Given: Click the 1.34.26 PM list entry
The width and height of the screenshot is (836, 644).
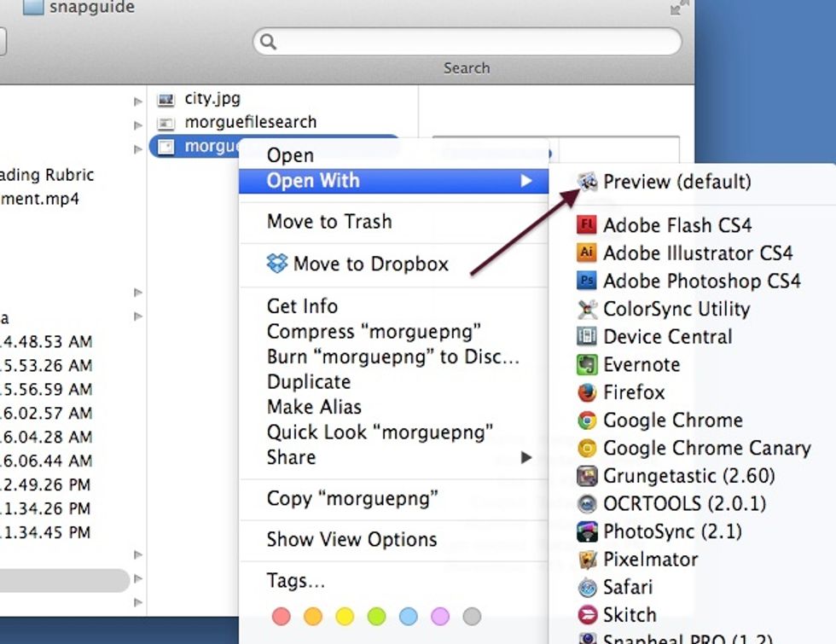Looking at the screenshot, I should [45, 508].
